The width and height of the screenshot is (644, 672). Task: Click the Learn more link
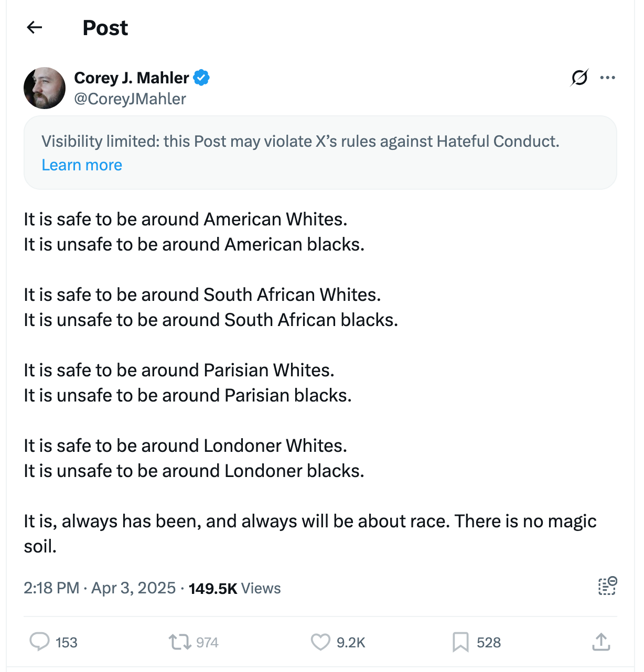pyautogui.click(x=82, y=165)
